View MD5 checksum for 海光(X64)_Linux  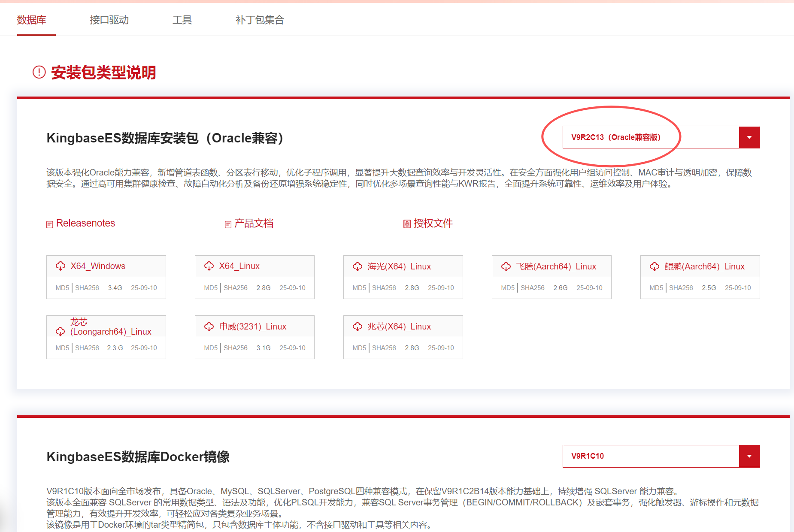[359, 288]
